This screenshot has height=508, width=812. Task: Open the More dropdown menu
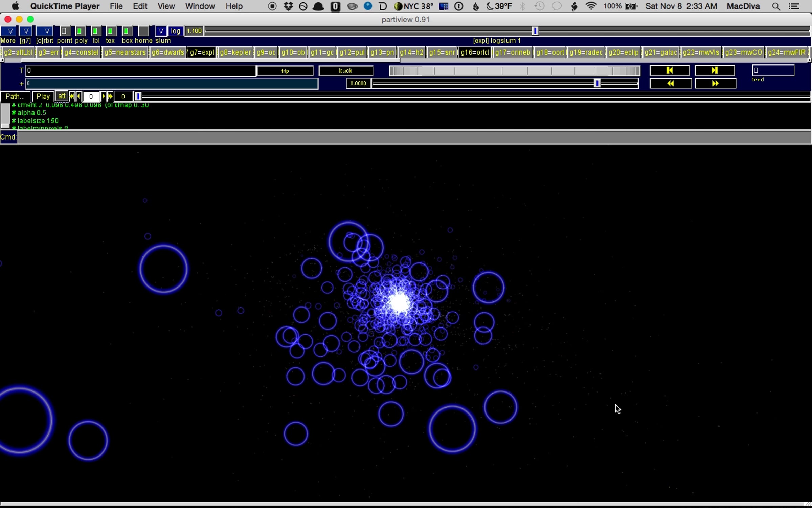[x=10, y=31]
